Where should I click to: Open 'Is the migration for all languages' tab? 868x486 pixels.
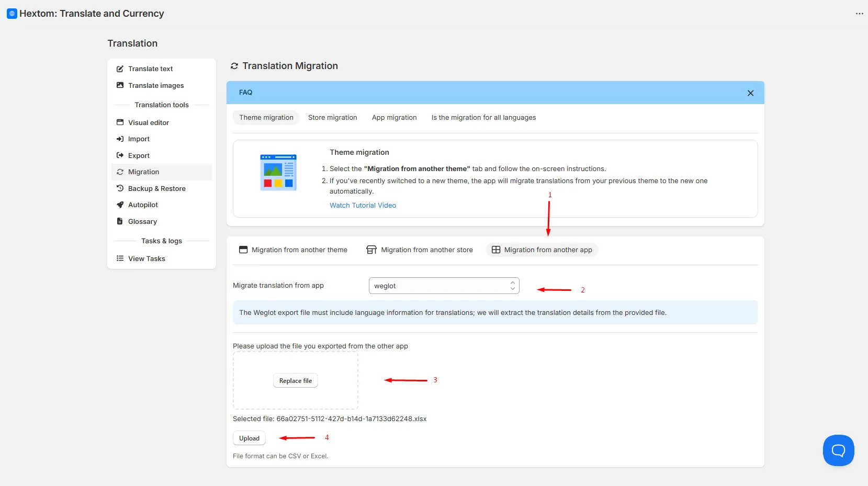coord(483,118)
